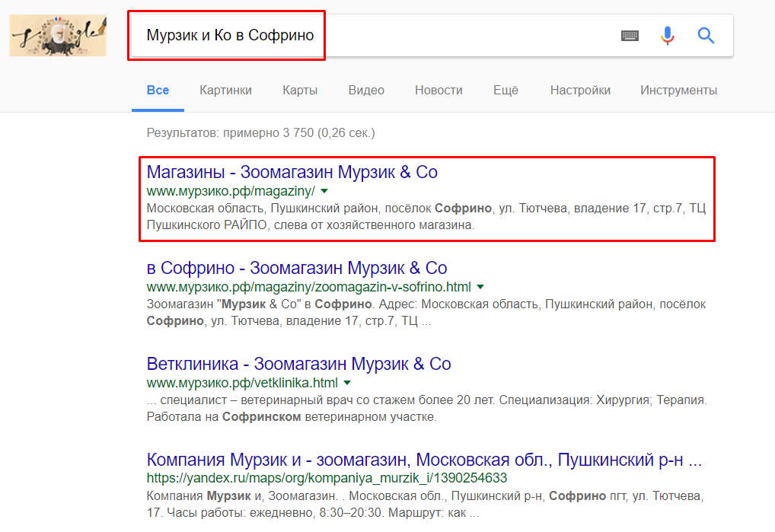
Task: Open the on-screen keyboard icon
Action: [x=630, y=36]
